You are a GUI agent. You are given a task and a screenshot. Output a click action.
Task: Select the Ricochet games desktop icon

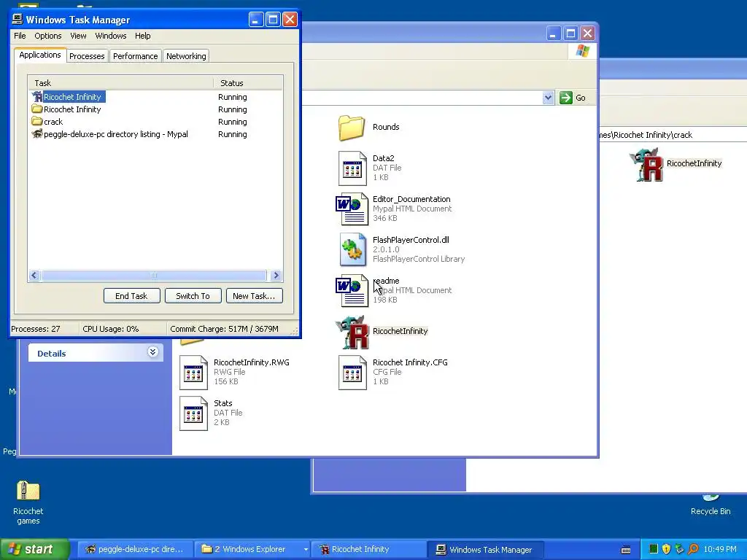[x=28, y=491]
